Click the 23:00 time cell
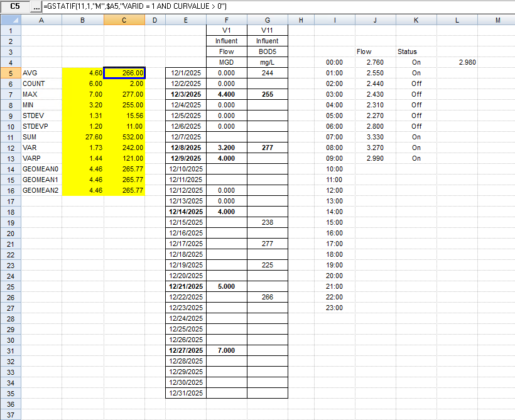The image size is (515, 420). (335, 308)
